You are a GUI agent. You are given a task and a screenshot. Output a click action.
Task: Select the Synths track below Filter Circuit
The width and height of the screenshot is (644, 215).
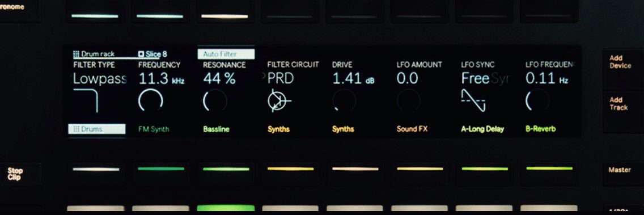coord(278,129)
